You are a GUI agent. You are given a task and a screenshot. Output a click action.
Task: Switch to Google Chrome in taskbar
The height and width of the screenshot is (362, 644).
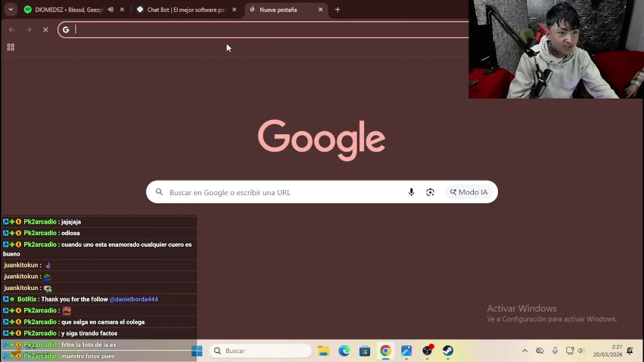(x=385, y=351)
